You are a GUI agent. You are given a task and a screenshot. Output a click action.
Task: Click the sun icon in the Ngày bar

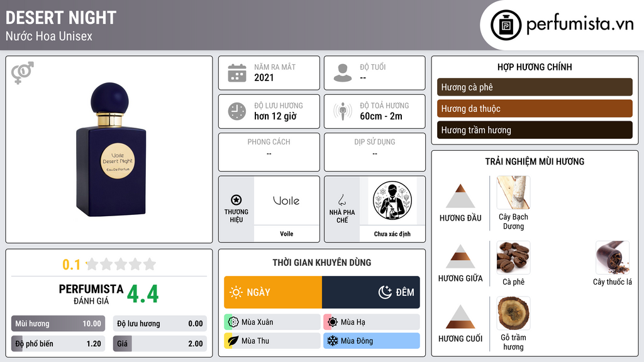click(x=236, y=292)
